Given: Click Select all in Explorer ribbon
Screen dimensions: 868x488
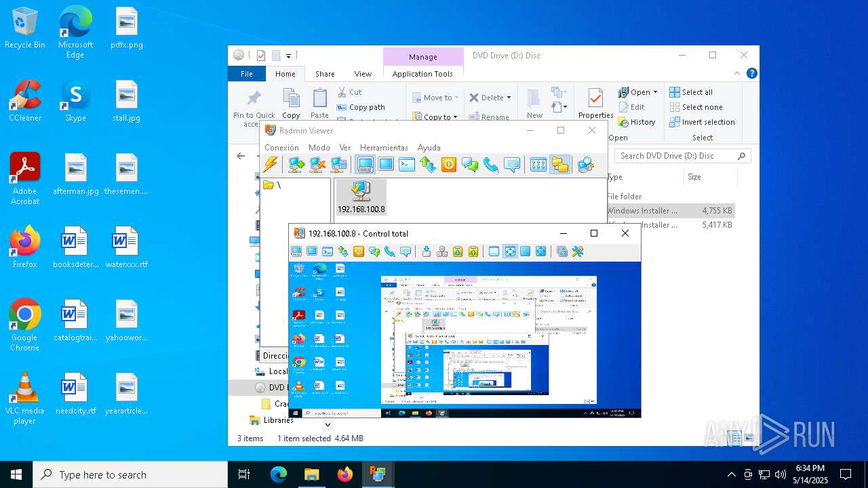Looking at the screenshot, I should (x=691, y=92).
